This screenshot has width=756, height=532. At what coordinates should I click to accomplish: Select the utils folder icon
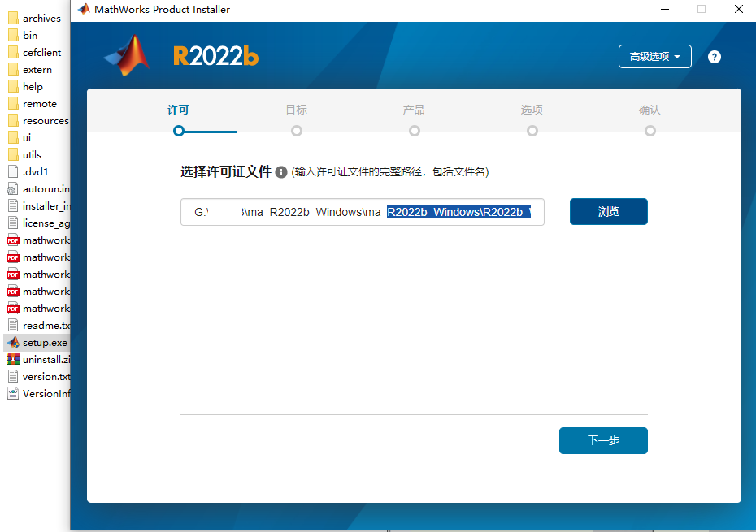(x=13, y=154)
